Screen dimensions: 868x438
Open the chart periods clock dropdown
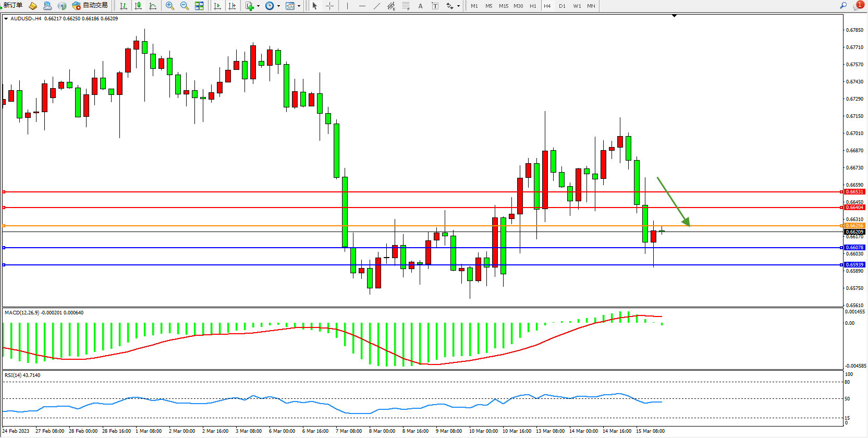click(x=271, y=6)
